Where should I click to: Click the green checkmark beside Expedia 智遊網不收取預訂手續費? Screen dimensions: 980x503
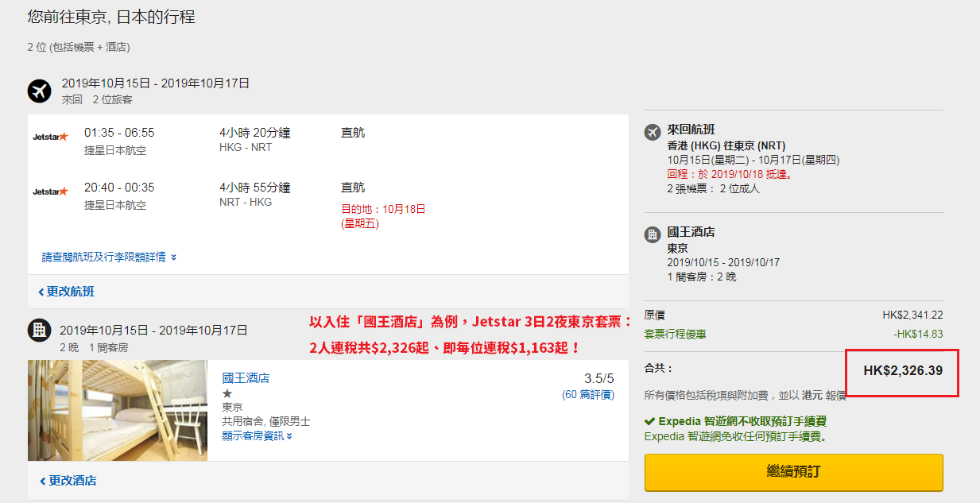[x=649, y=421]
